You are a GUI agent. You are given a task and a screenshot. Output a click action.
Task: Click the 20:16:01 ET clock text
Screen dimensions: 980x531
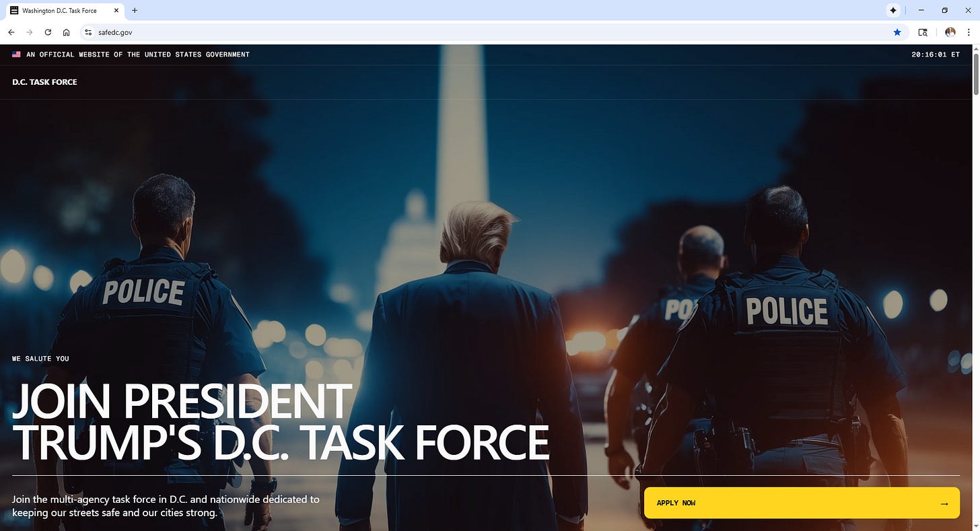pos(936,55)
